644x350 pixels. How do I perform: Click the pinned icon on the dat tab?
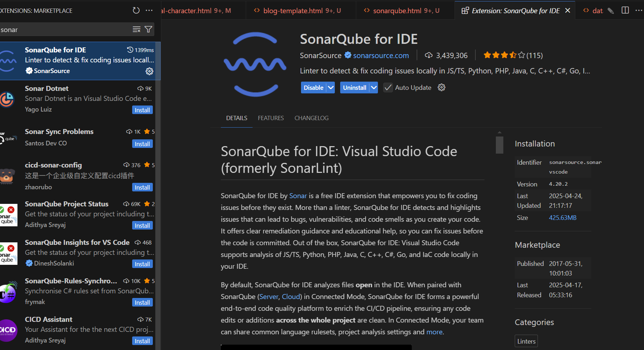click(x=611, y=11)
